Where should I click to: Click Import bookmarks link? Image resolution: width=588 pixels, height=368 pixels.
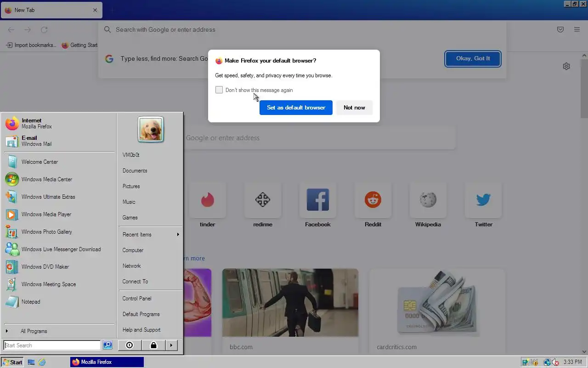point(31,45)
